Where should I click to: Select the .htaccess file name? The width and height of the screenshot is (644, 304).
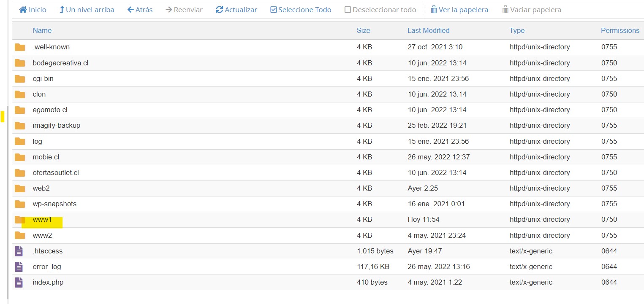coord(48,251)
